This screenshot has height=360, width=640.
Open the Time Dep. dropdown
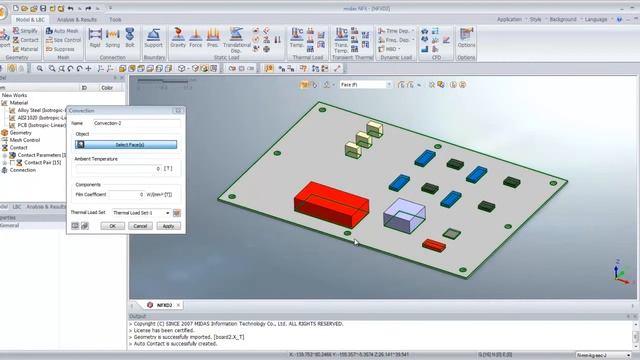(x=396, y=31)
